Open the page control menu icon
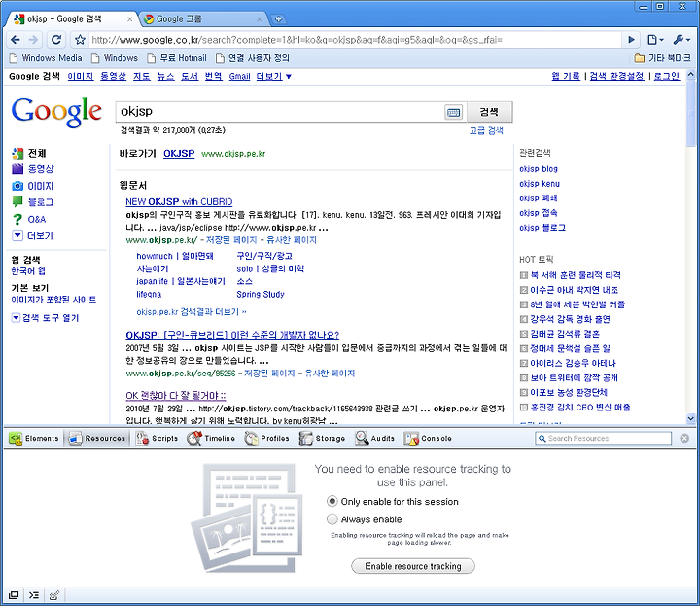The height and width of the screenshot is (606, 700). coord(655,40)
